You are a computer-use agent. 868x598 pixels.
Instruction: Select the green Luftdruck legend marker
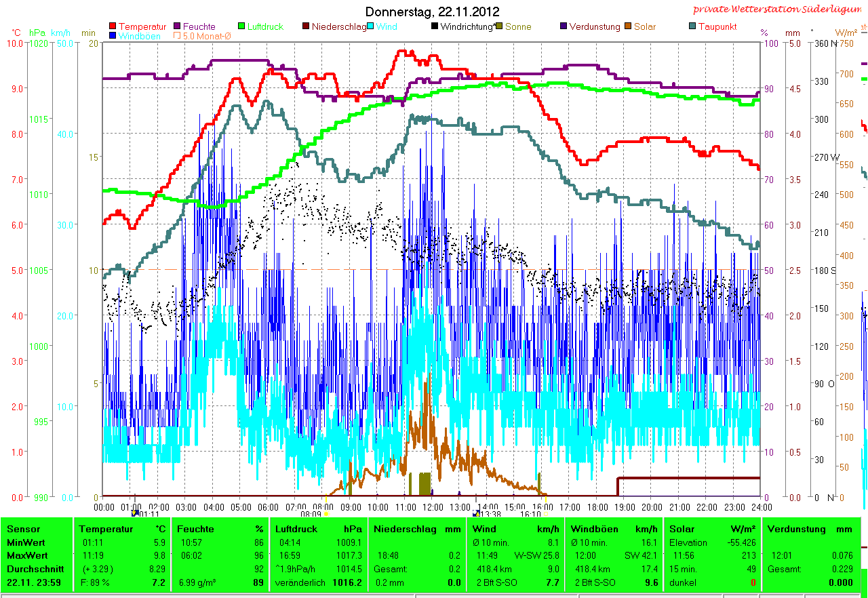241,26
